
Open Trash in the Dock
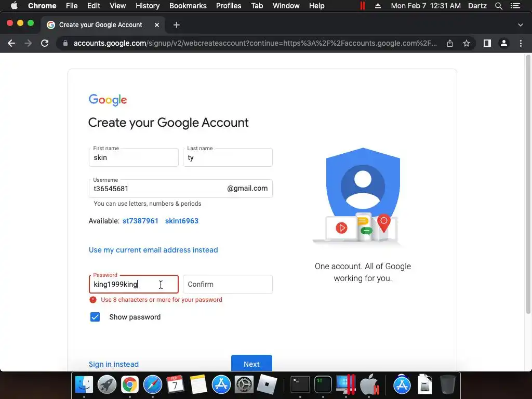447,385
